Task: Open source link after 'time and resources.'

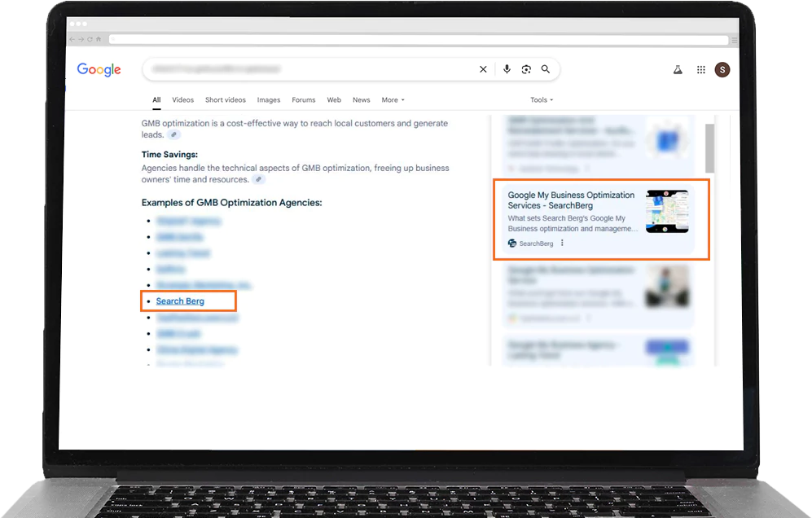Action: 259,179
